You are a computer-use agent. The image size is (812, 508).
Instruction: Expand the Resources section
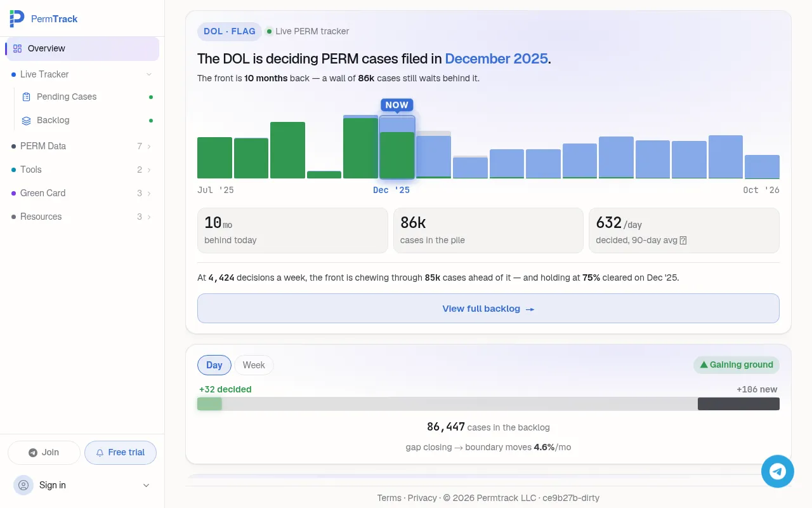(82, 217)
